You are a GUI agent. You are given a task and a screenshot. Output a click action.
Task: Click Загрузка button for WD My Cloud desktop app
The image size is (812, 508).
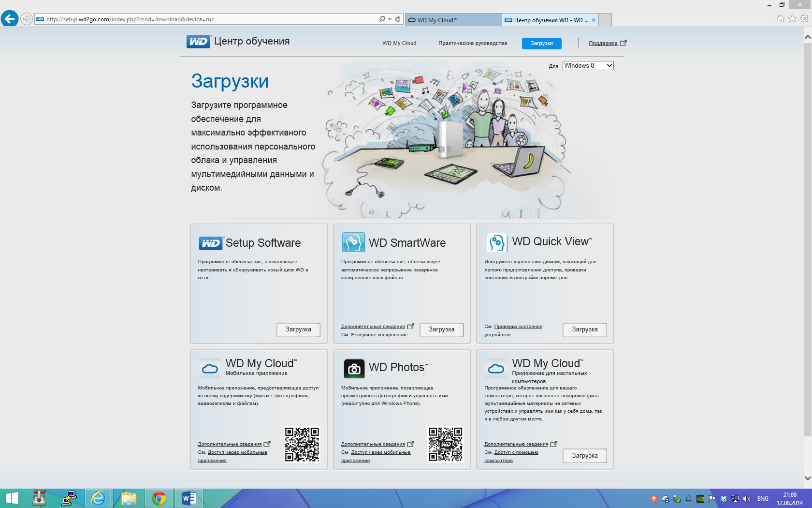[585, 456]
